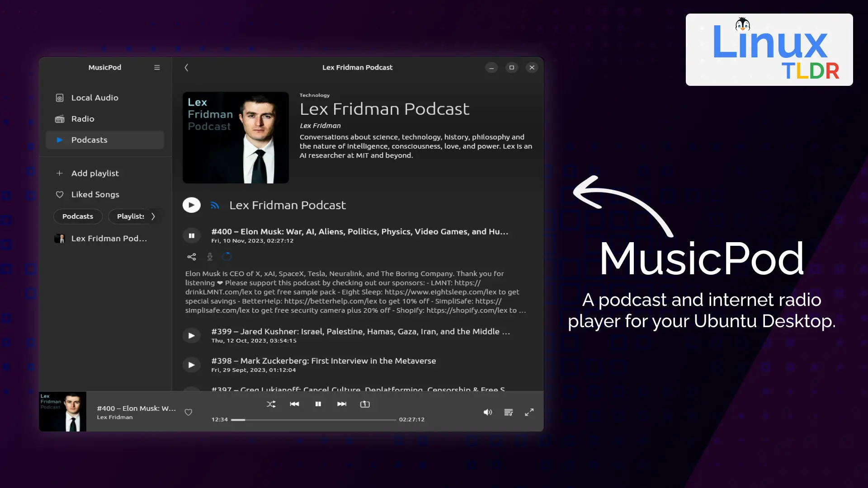Open the play queue icon near volume
The image size is (868, 488).
click(x=508, y=412)
